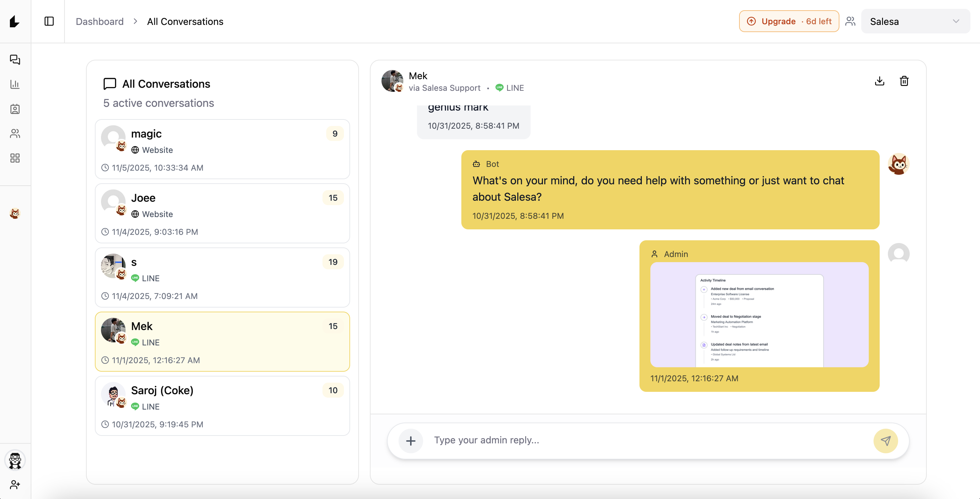Open the Team members panel

point(15,133)
